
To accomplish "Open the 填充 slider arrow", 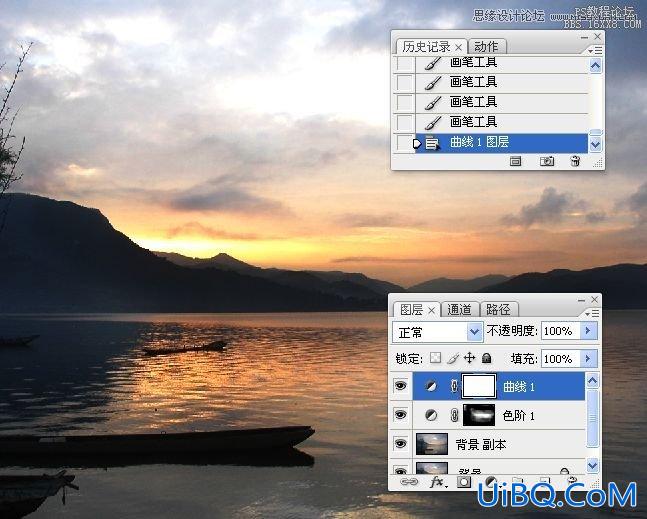I will 589,359.
